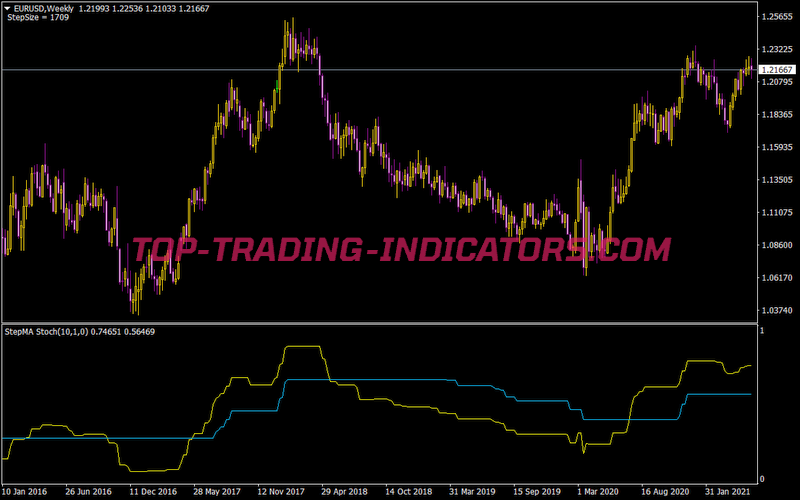Click the 1.13505 price scale value
Viewport: 800px width, 500px height.
pos(777,180)
